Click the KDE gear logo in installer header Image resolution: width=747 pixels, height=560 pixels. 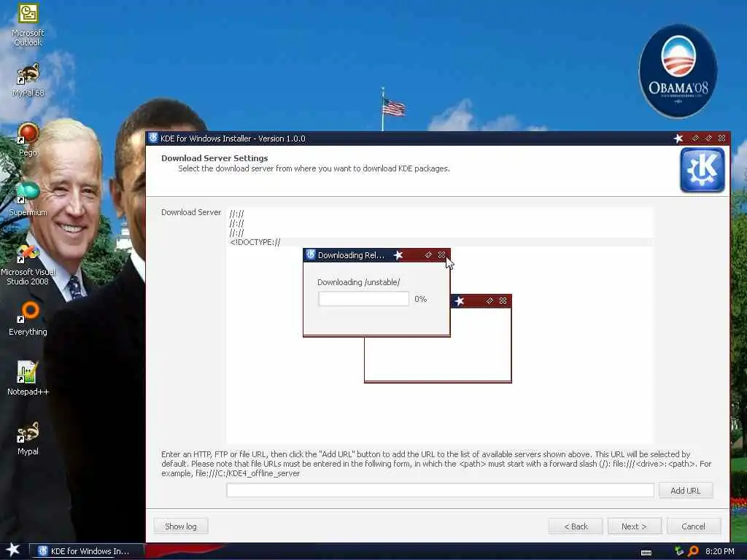coord(703,170)
